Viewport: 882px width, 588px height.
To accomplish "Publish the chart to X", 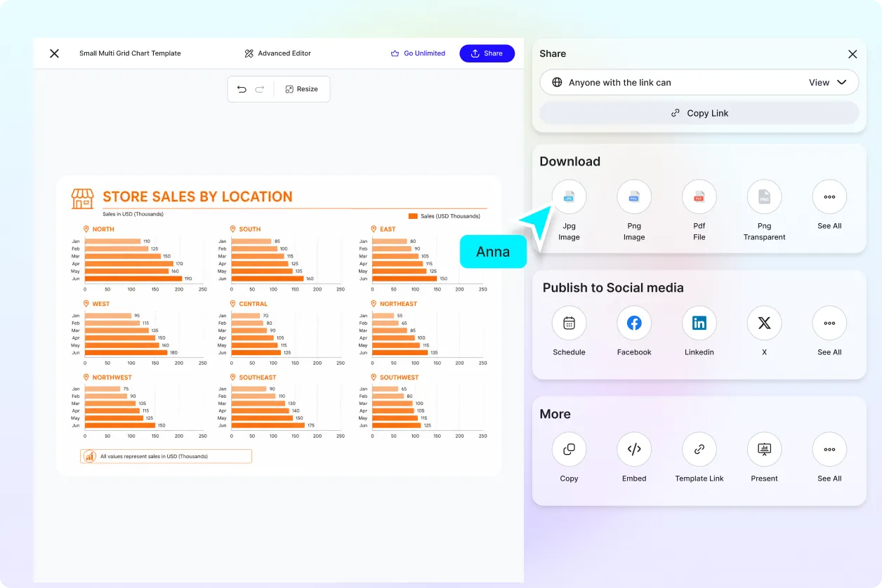I will 764,323.
